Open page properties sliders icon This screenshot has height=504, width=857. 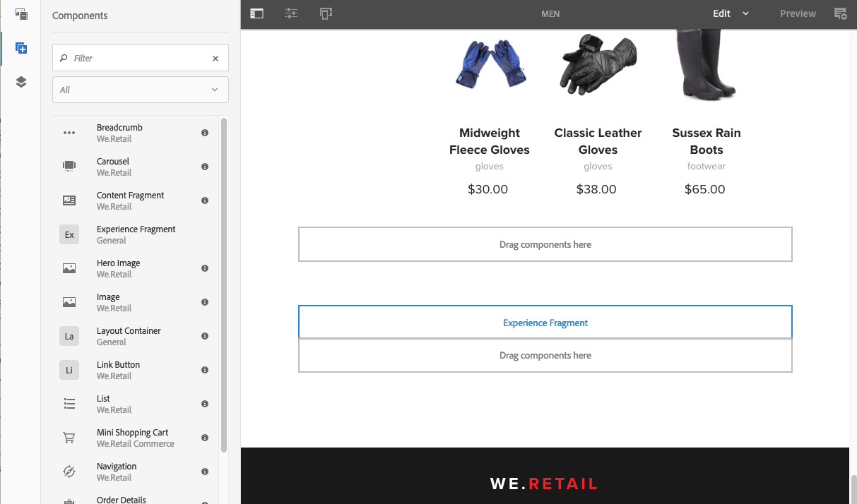pos(291,13)
